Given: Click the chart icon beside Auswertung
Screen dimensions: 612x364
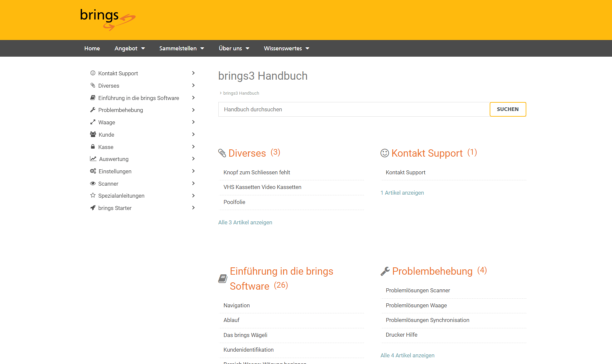Looking at the screenshot, I should point(93,159).
